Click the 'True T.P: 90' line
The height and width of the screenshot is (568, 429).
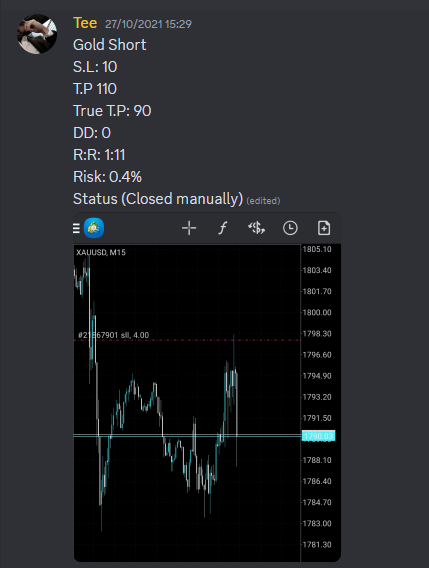click(112, 111)
